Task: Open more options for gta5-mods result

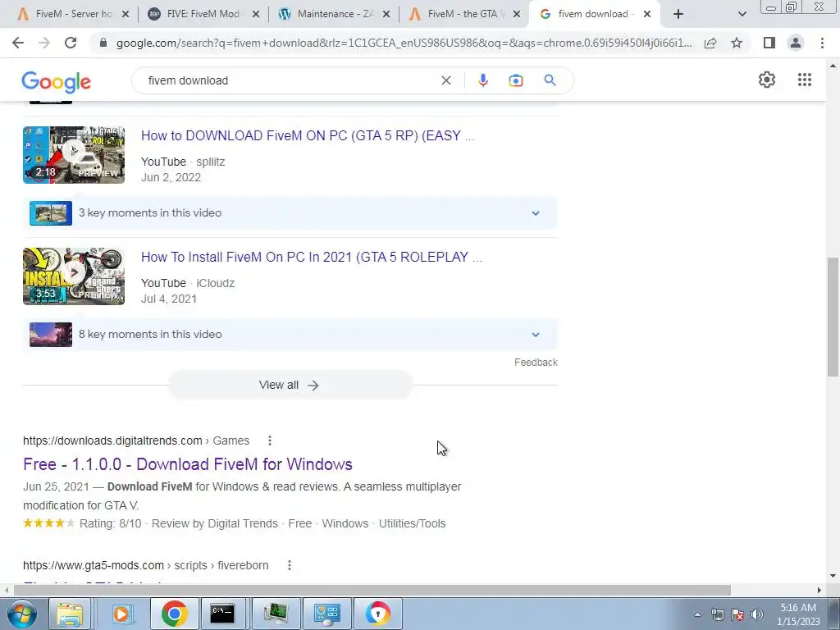Action: point(290,565)
